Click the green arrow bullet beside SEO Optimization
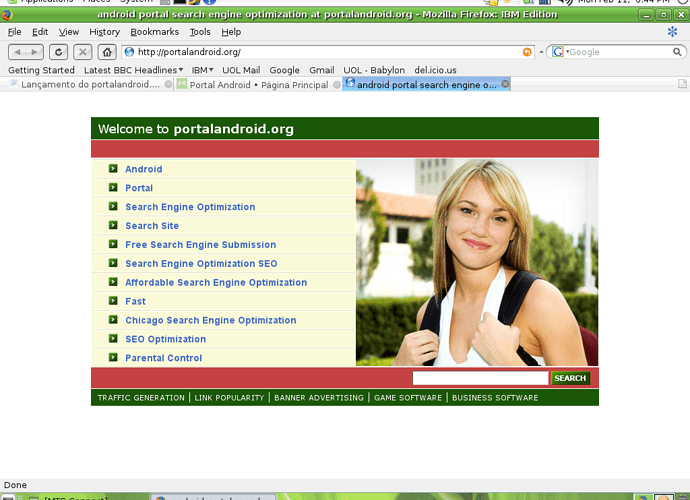Screen dimensions: 690x500 pos(113,338)
